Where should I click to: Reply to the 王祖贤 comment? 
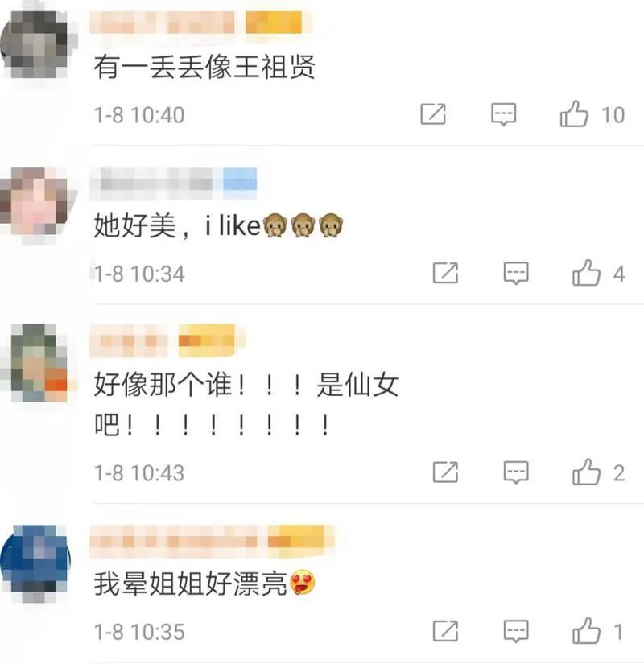(x=503, y=114)
